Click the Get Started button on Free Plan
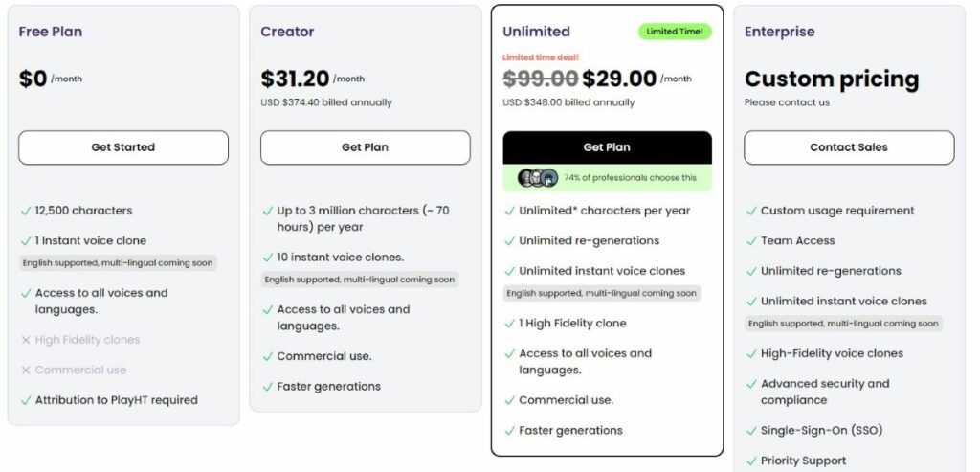This screenshot has height=472, width=980. tap(123, 147)
